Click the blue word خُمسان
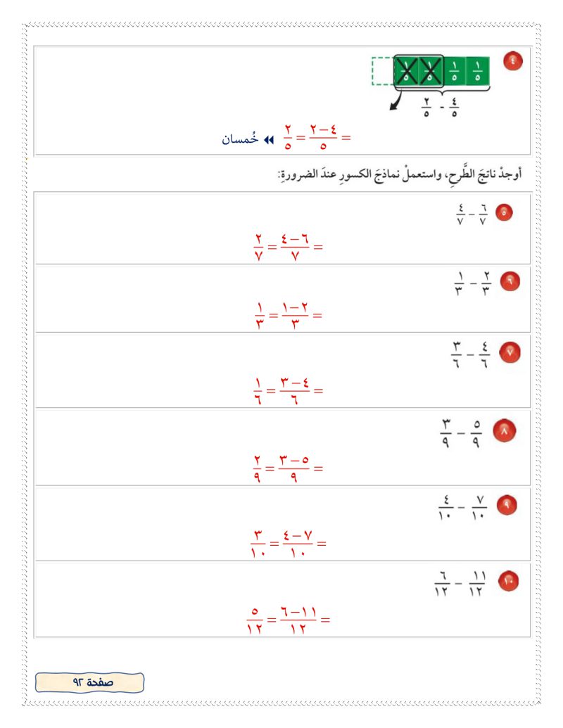 click(x=241, y=139)
